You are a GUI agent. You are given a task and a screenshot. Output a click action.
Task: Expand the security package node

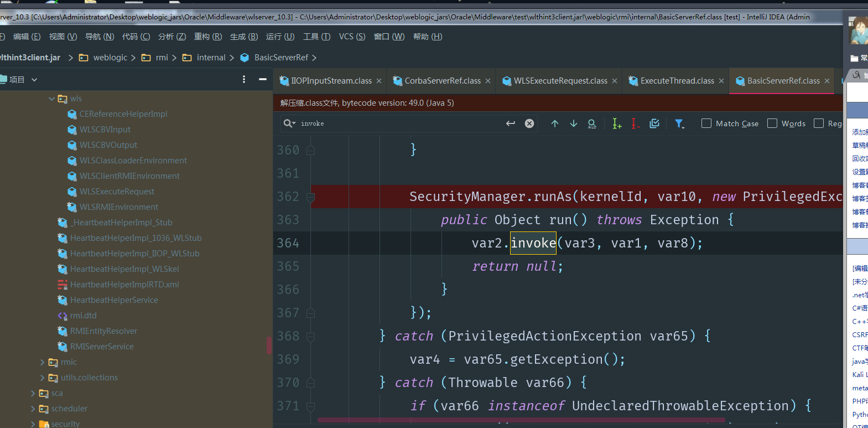coord(33,424)
